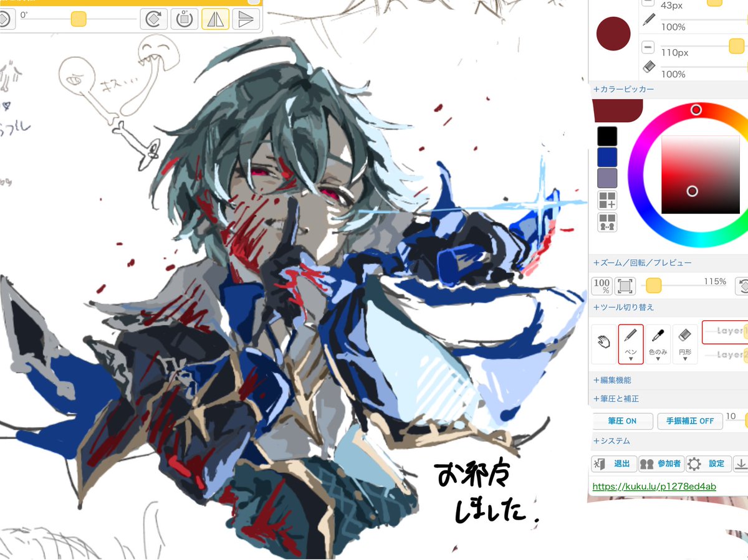The image size is (748, 560).
Task: Collapse the ツール切り替え section
Action: click(624, 308)
